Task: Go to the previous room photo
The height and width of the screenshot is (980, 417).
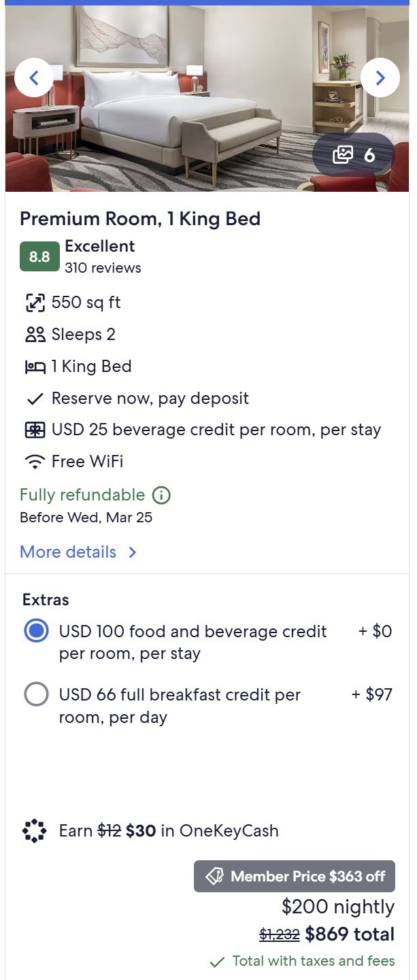Action: (34, 78)
